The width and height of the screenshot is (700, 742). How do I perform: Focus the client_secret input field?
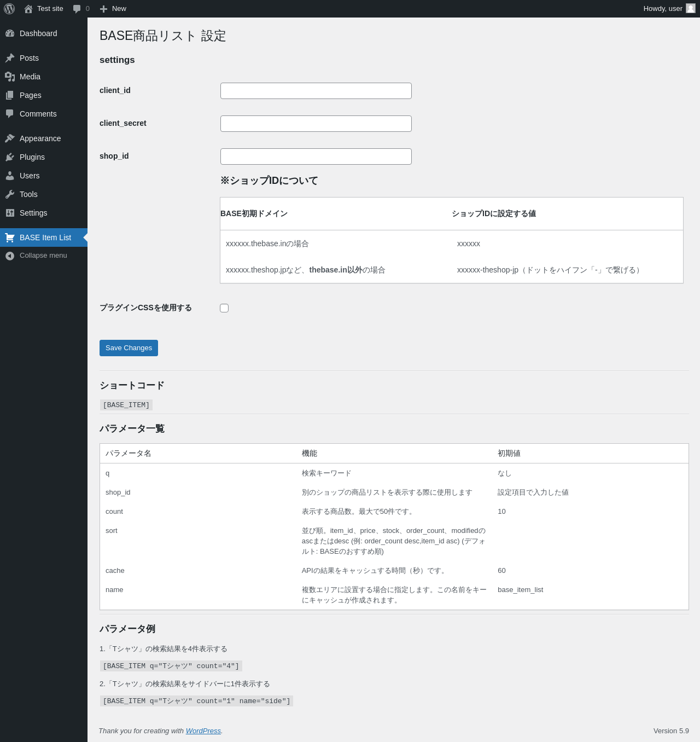coord(316,124)
